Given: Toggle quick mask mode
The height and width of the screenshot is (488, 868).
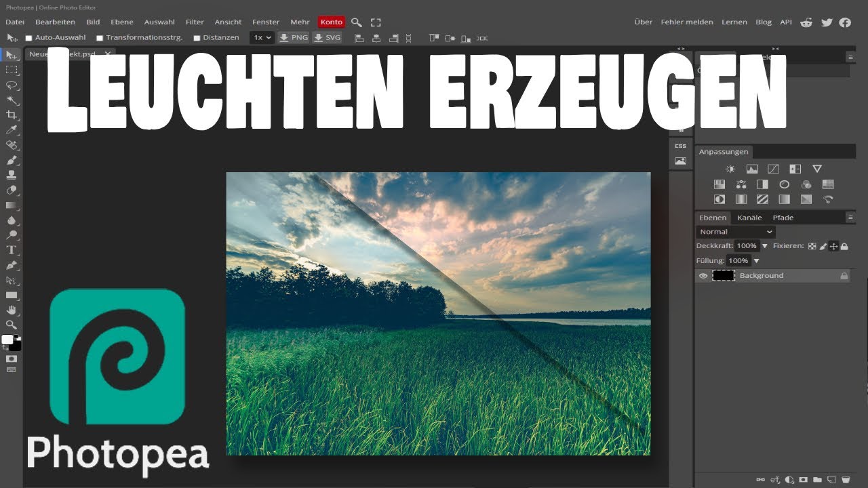Looking at the screenshot, I should pyautogui.click(x=12, y=358).
